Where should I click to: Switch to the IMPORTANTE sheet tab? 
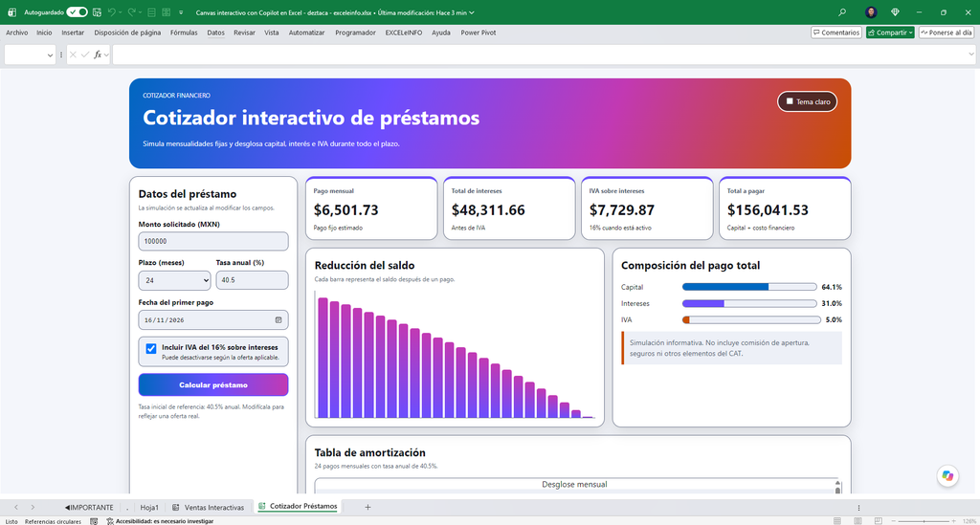click(x=89, y=507)
